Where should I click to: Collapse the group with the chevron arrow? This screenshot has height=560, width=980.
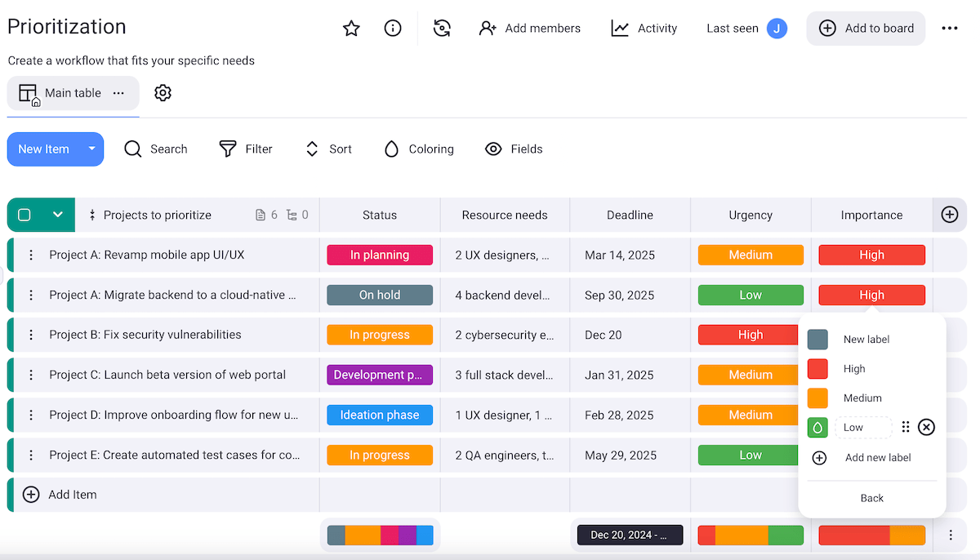[57, 215]
